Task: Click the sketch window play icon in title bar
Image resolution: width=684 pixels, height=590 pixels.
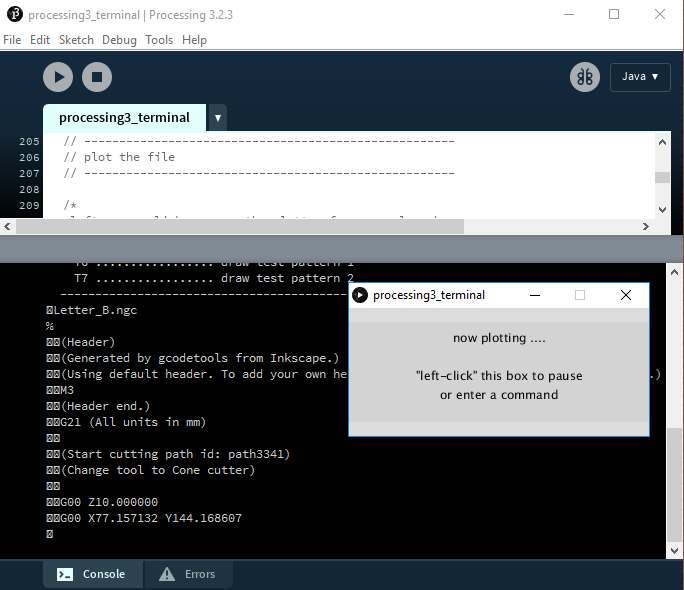Action: [360, 295]
